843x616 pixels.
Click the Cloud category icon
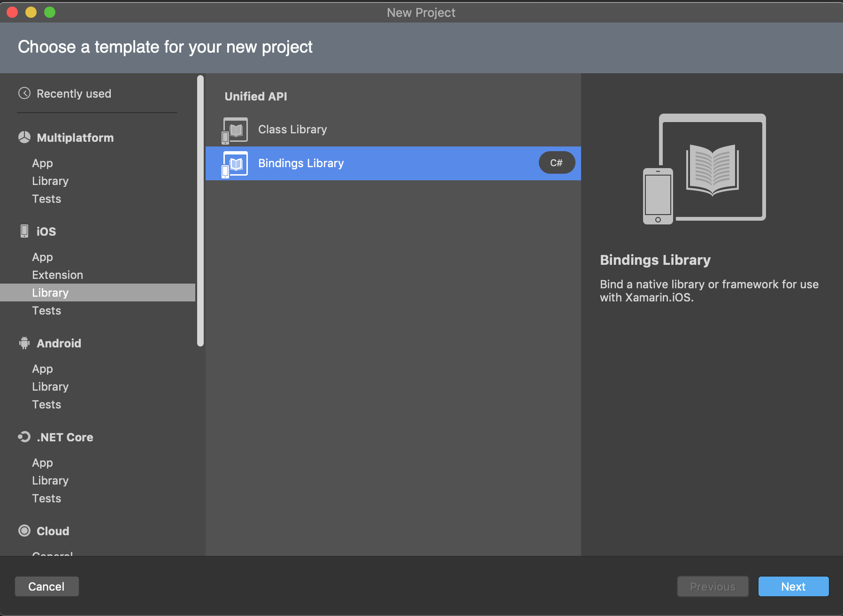coord(24,531)
